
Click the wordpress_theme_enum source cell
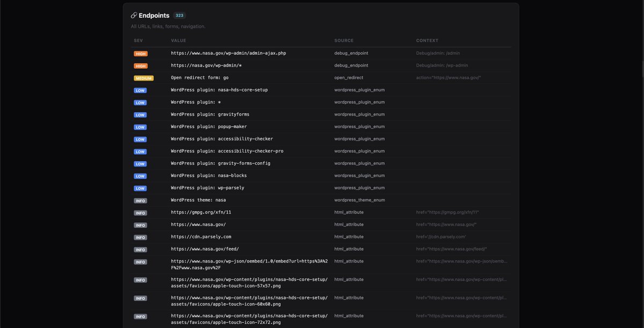[360, 200]
